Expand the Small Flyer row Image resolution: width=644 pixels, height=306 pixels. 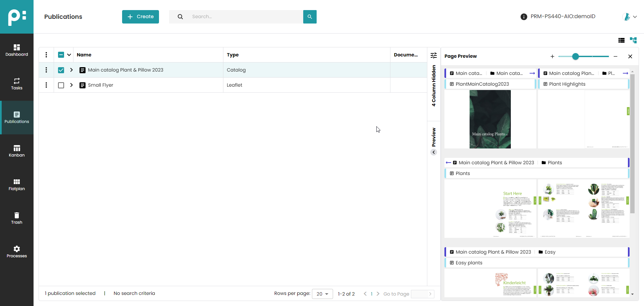(71, 85)
